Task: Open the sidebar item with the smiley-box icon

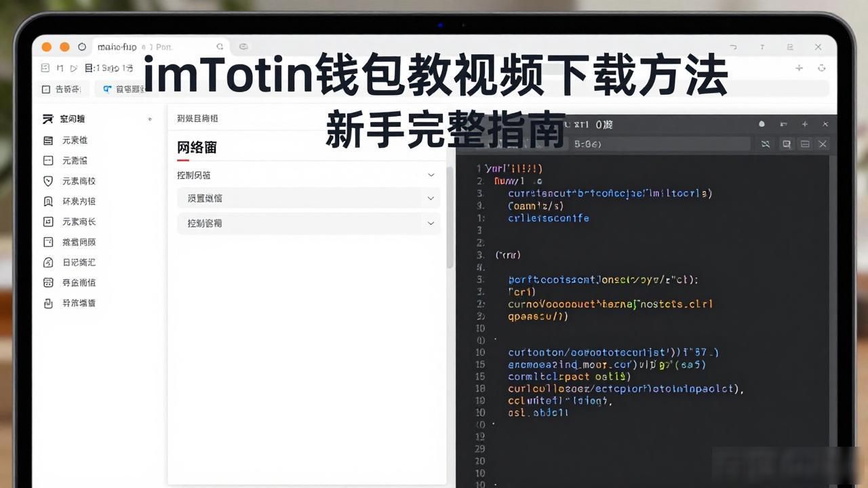Action: (69, 222)
